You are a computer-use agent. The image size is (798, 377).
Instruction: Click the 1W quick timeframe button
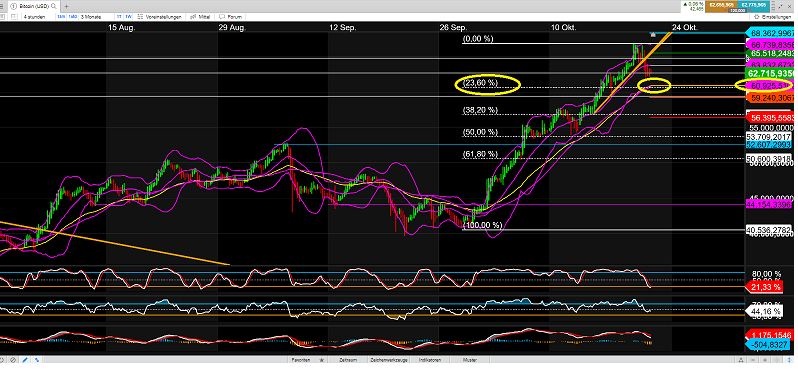click(x=128, y=17)
